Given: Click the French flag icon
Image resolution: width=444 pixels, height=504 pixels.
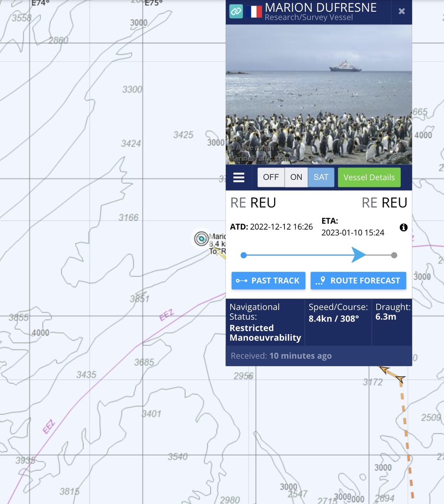Looking at the screenshot, I should (x=254, y=12).
